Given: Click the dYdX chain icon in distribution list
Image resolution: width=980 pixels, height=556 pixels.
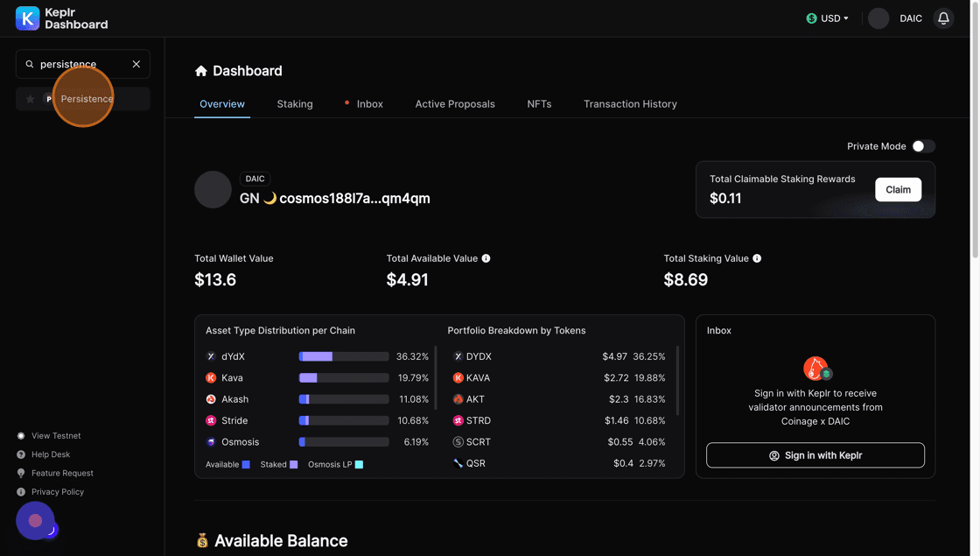Looking at the screenshot, I should coord(211,356).
